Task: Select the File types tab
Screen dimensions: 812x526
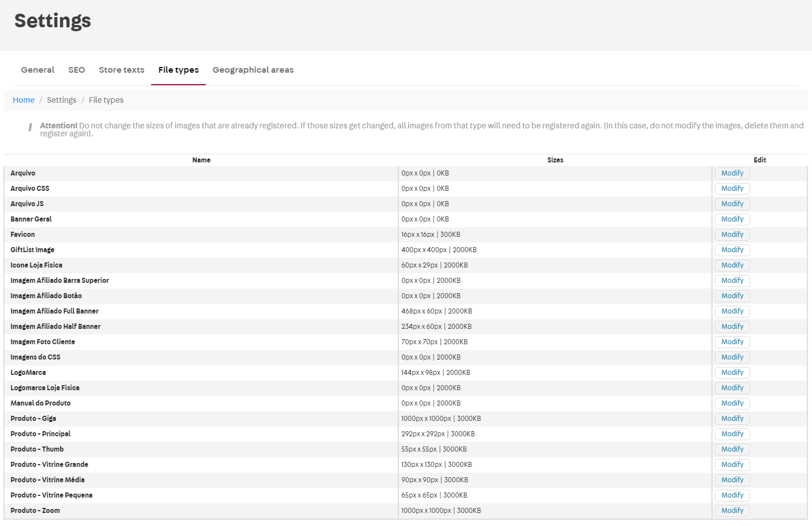Action: pyautogui.click(x=178, y=70)
